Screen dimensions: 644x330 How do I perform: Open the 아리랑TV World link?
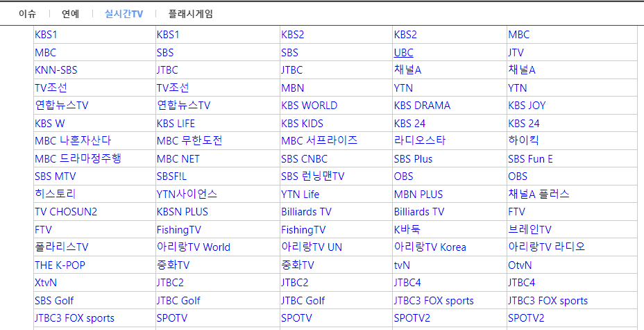[x=194, y=247]
